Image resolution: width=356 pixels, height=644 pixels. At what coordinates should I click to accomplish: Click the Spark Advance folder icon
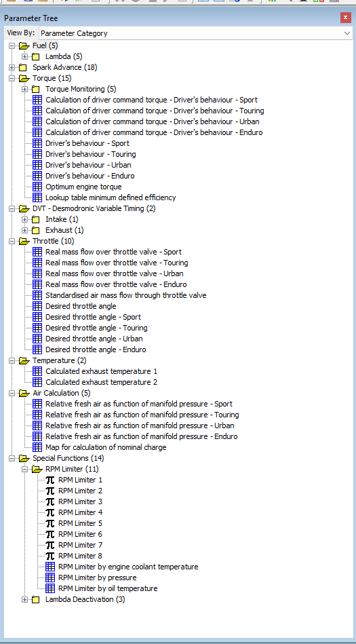23,67
